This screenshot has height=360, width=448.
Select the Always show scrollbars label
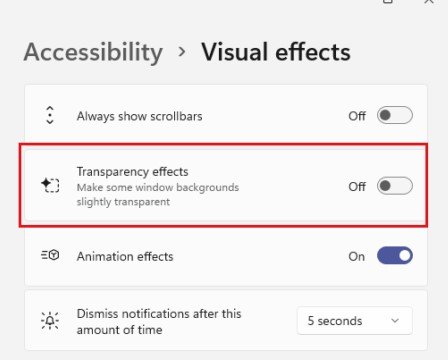(x=139, y=116)
